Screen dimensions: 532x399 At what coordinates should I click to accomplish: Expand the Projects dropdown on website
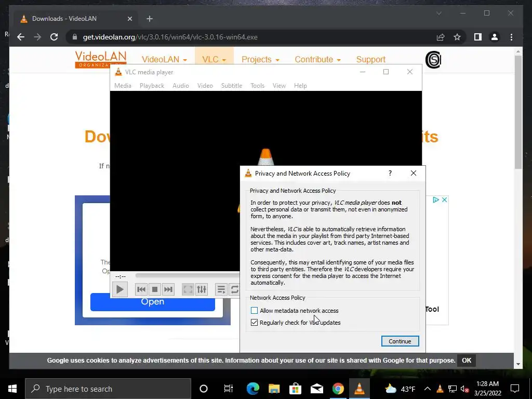[261, 59]
